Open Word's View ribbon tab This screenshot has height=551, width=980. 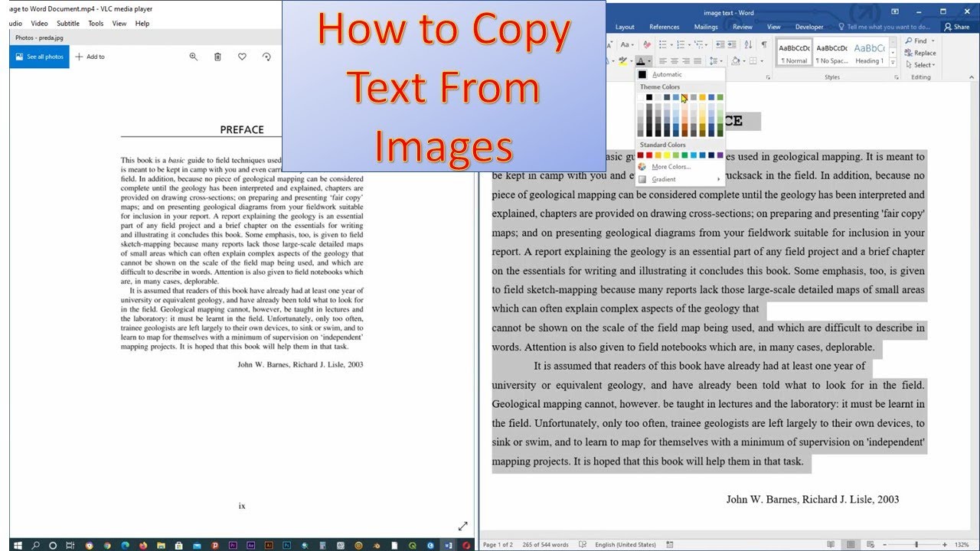click(x=775, y=27)
